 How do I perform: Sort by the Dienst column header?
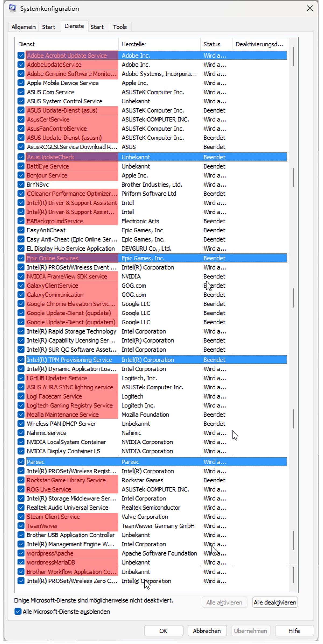pyautogui.click(x=67, y=44)
